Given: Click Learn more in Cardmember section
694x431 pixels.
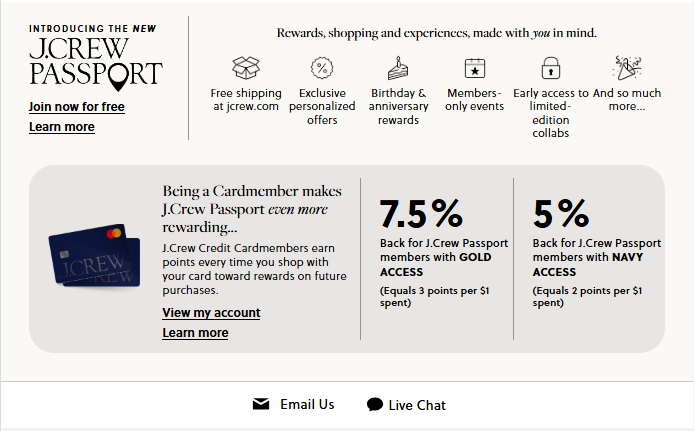Looking at the screenshot, I should tap(195, 333).
